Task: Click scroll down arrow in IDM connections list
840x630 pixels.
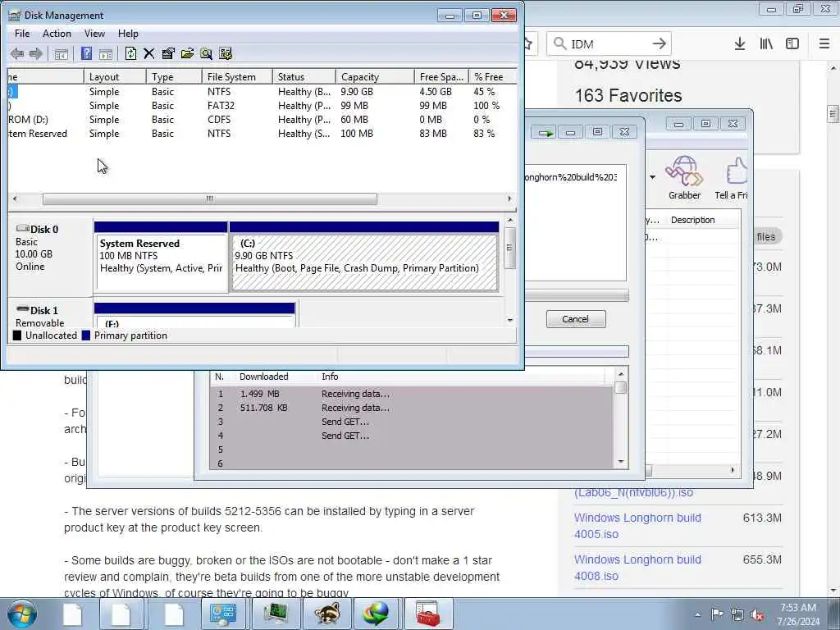Action: point(621,462)
